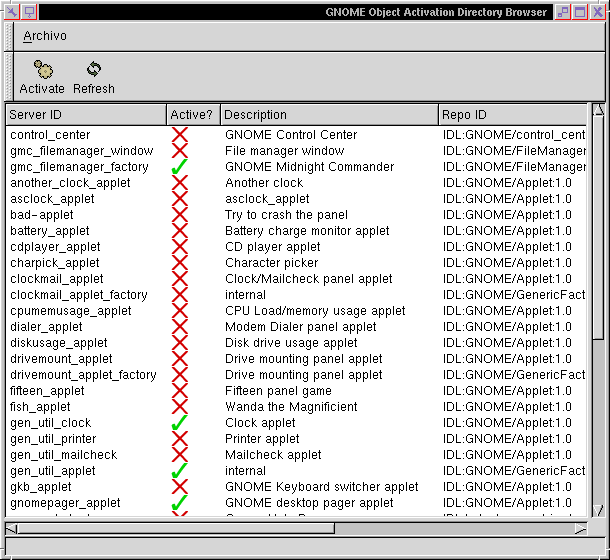Select the gmc_filemanager_window row
This screenshot has height=560, width=610.
[x=296, y=151]
